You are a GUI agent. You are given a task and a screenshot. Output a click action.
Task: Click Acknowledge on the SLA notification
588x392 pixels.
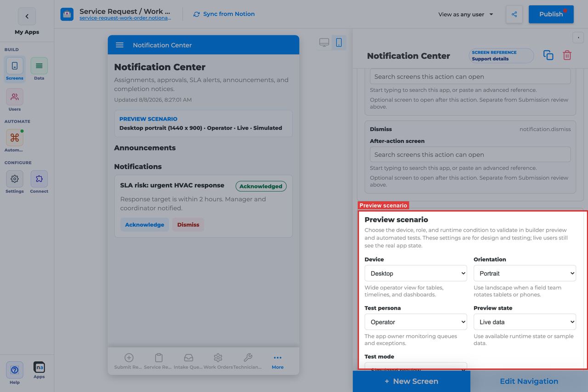(145, 225)
